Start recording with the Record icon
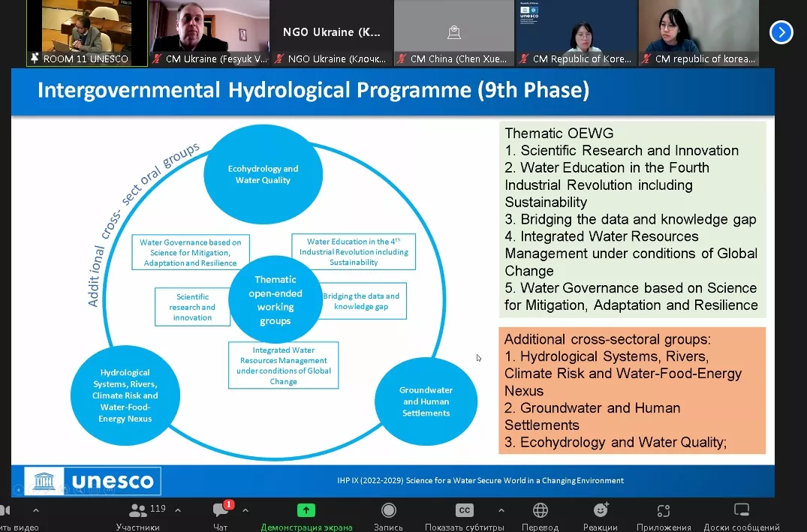Viewport: 807px width, 532px height. pyautogui.click(x=388, y=511)
